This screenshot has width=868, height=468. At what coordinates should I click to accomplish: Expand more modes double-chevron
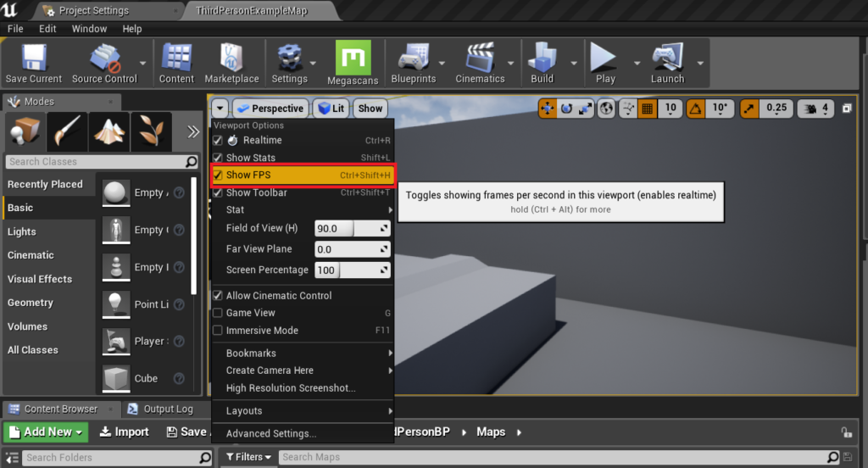(x=192, y=131)
